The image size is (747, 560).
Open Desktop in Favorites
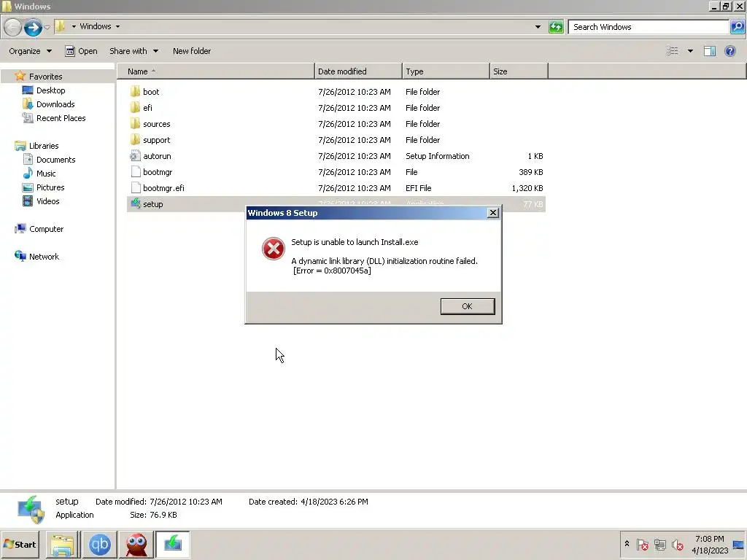click(x=50, y=90)
